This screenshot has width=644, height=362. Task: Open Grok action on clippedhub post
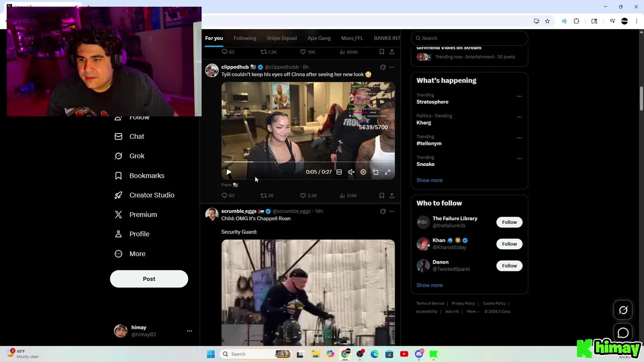coord(383,67)
